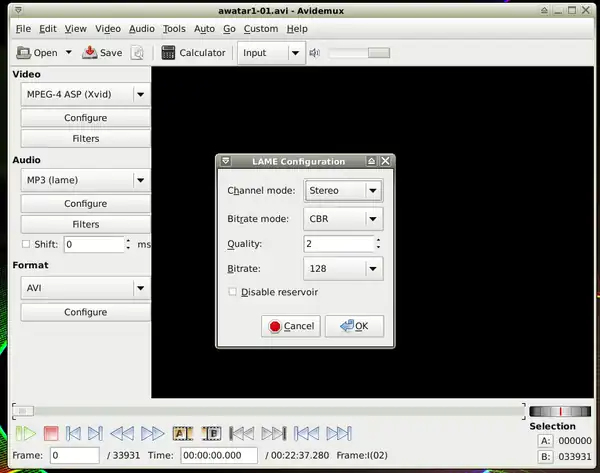
Task: Click OK in LAME Configuration dialog
Action: point(354,326)
